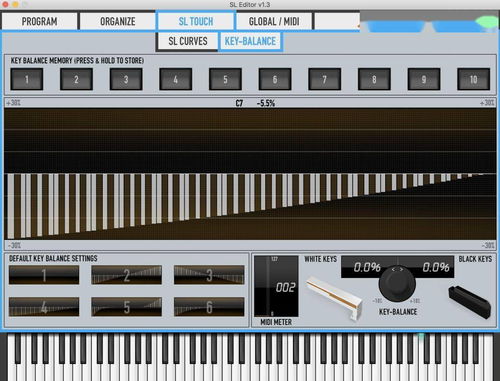This screenshot has width=500, height=381.
Task: Load default key balance setting 6
Action: click(209, 307)
